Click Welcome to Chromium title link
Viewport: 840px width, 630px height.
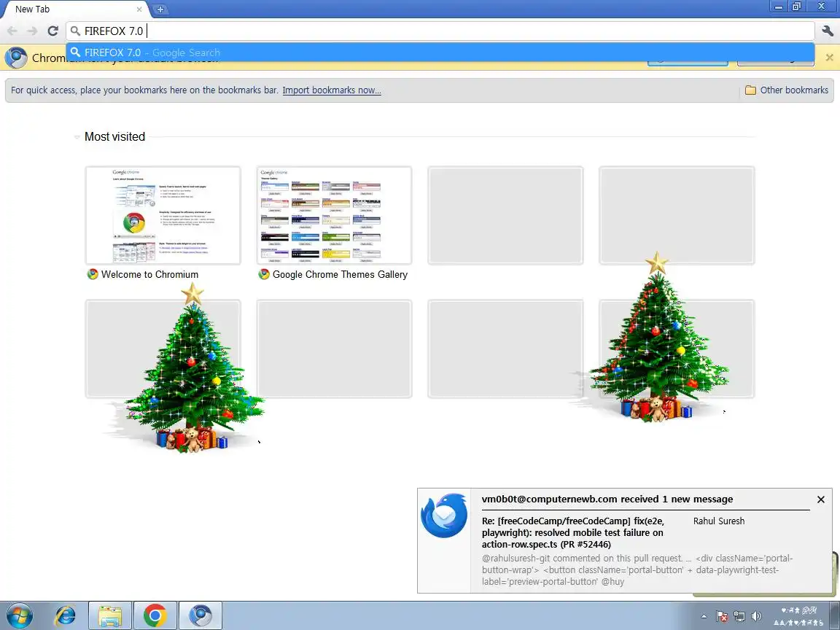(x=149, y=274)
